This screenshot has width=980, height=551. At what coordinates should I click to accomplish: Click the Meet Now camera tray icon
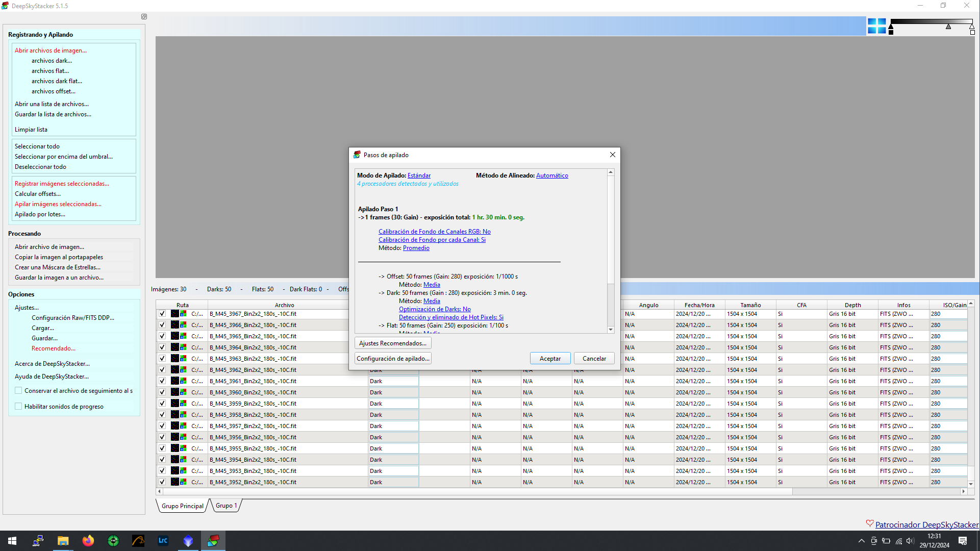click(x=874, y=541)
